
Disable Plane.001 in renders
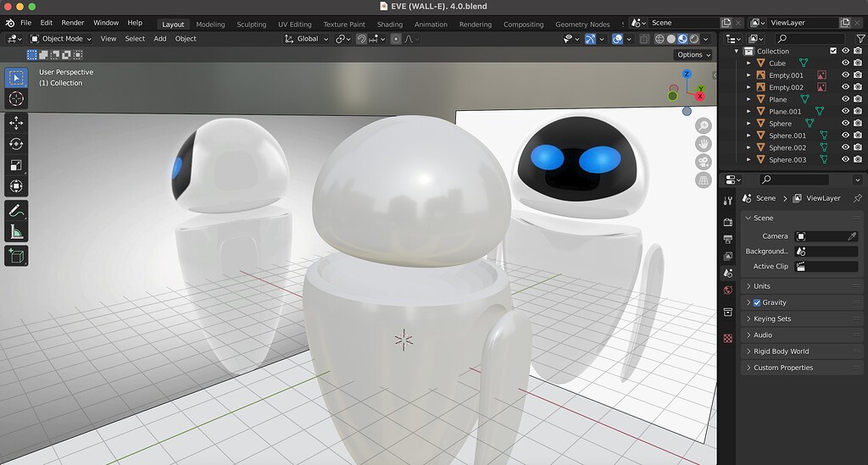click(x=858, y=111)
